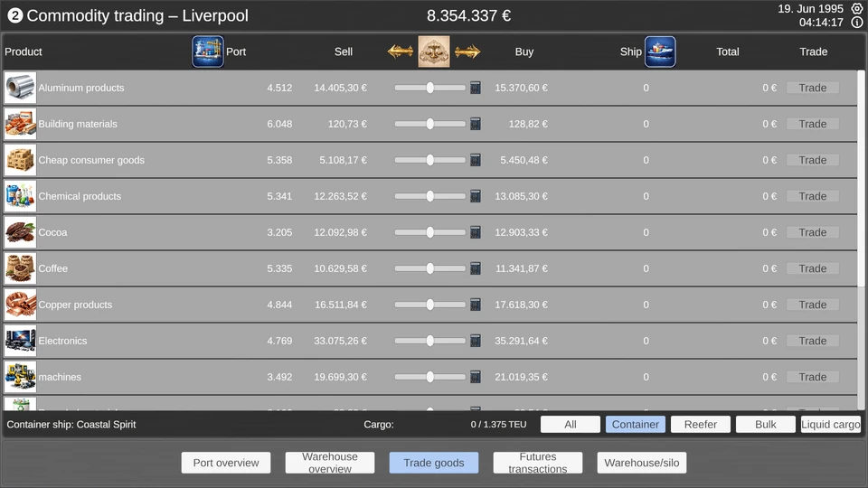Click the right golden arrow icon
868x488 pixels.
coord(467,52)
